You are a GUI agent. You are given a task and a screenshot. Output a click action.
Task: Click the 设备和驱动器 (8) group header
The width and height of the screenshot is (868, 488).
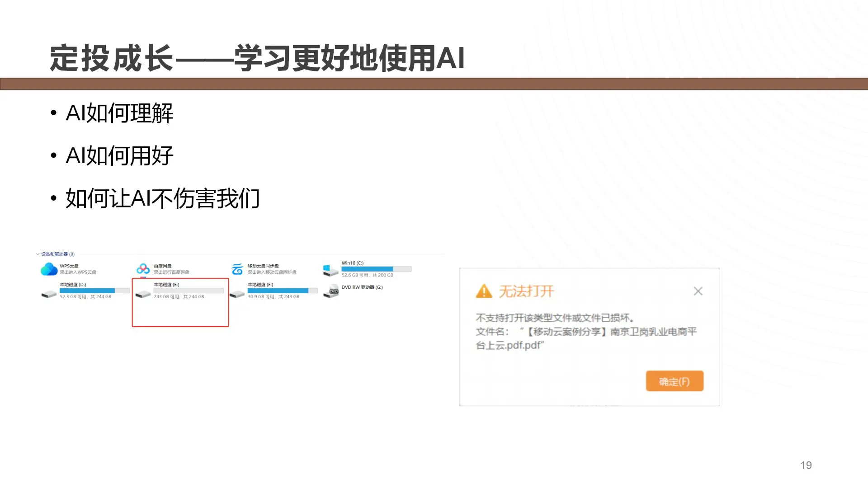click(x=58, y=254)
